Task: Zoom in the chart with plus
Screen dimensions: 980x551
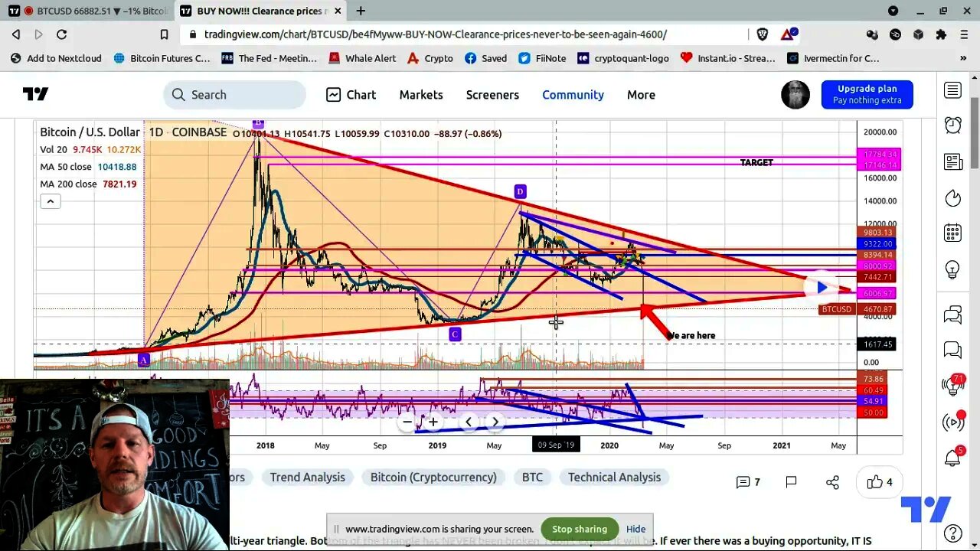Action: (433, 422)
